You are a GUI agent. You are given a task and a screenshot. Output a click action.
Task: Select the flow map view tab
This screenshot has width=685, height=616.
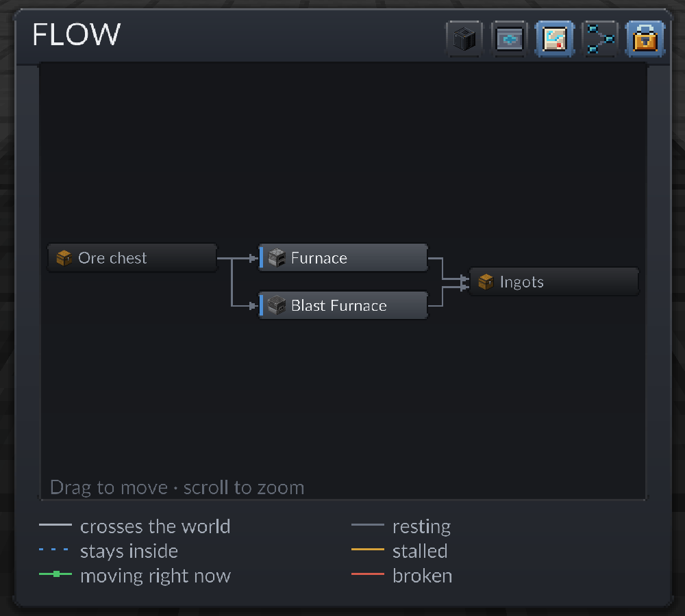click(x=554, y=39)
